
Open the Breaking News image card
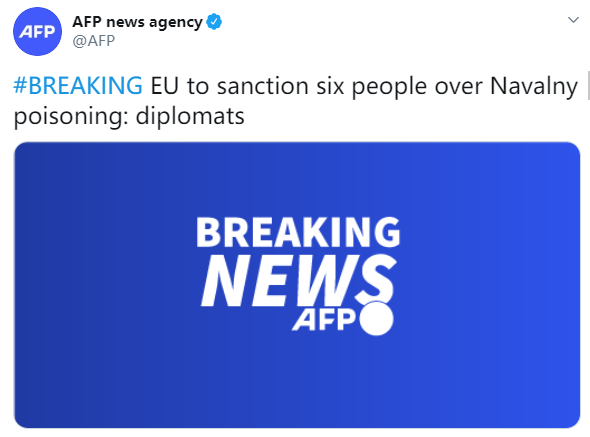(x=297, y=285)
